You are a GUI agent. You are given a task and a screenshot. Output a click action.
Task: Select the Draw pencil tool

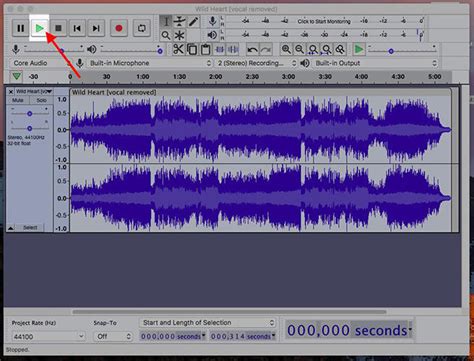coord(193,22)
